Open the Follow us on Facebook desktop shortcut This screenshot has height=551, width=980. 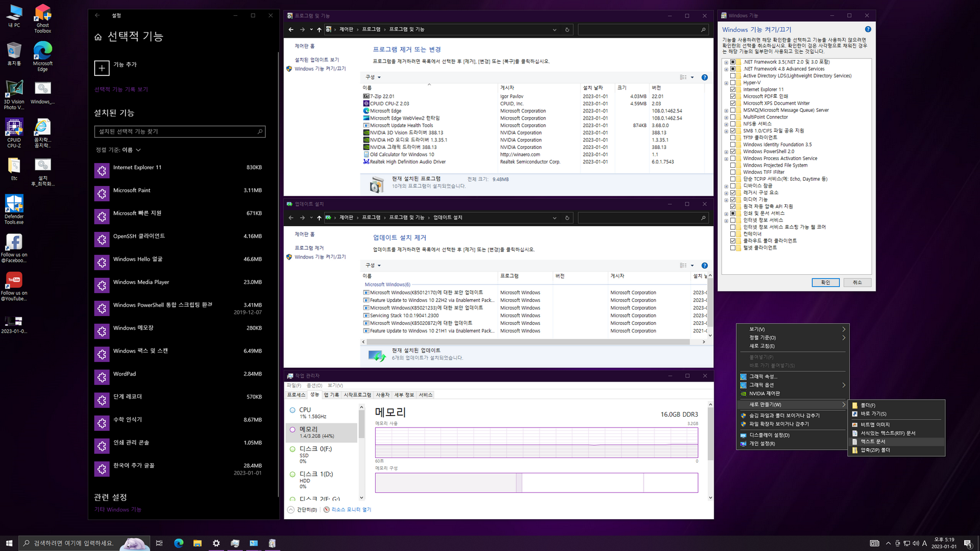[14, 248]
